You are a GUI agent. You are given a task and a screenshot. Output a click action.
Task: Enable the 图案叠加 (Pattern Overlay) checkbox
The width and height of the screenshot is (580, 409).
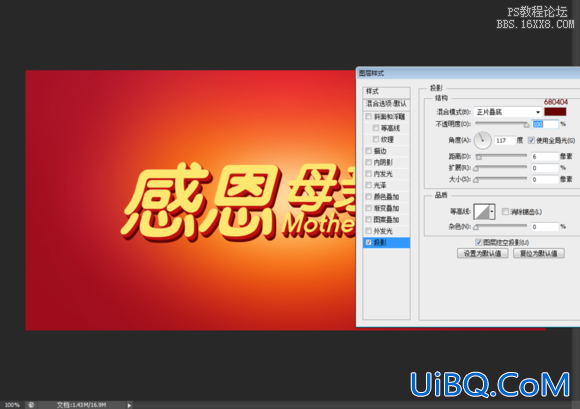coord(368,219)
